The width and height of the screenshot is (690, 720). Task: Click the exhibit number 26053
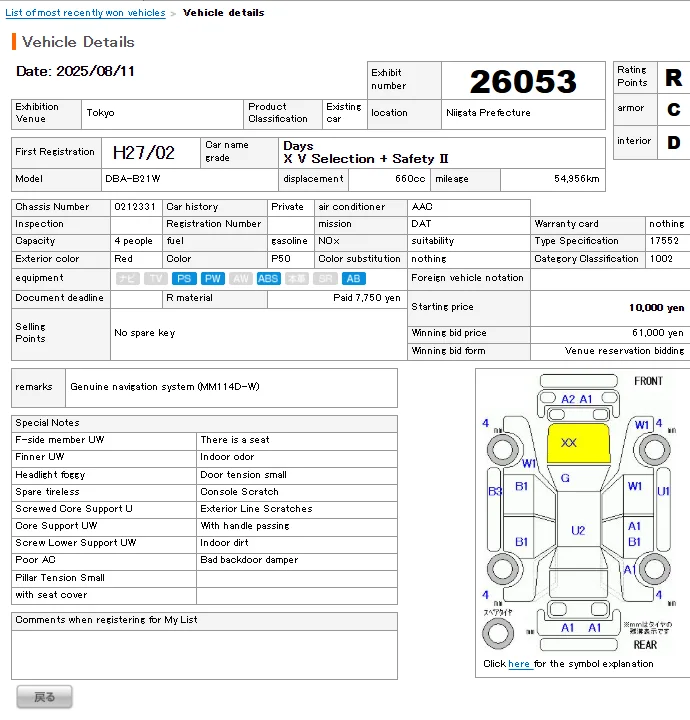523,81
